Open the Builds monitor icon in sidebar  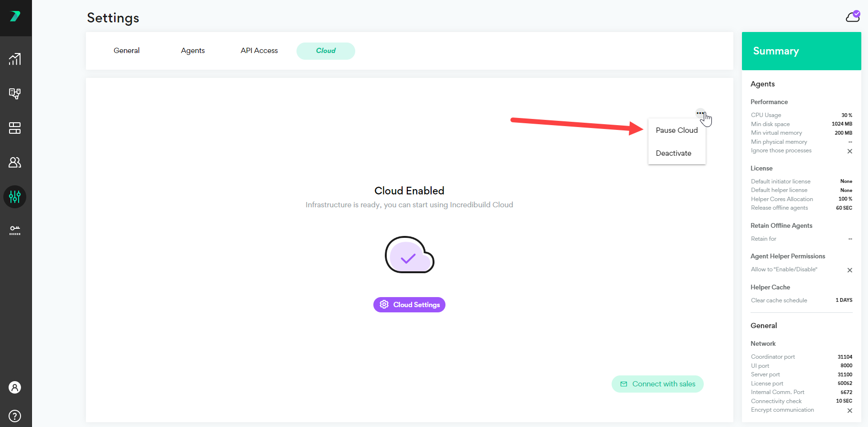point(15,94)
